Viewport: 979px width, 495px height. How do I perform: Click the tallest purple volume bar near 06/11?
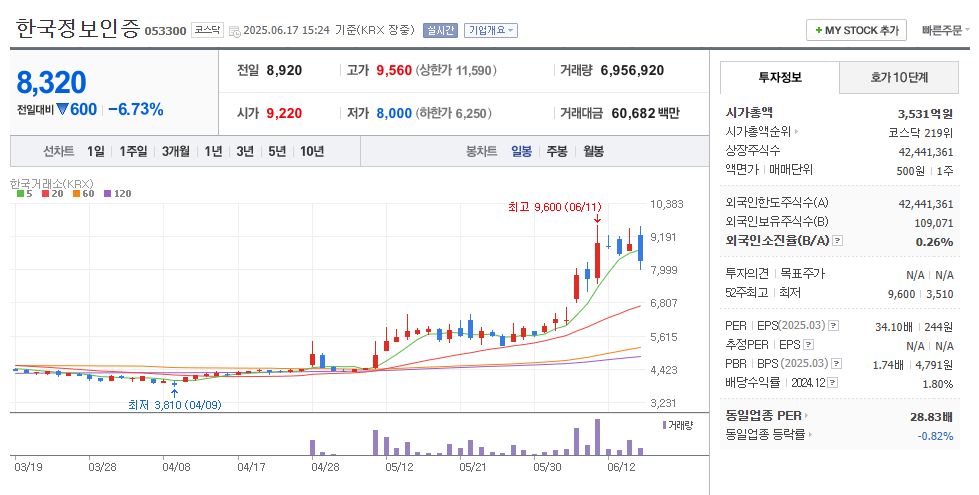point(598,437)
